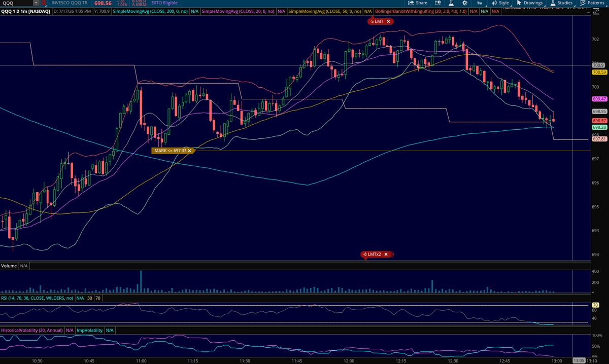The width and height of the screenshot is (609, 364).
Task: Click the 698.57 red last-price bubble
Action: [600, 121]
